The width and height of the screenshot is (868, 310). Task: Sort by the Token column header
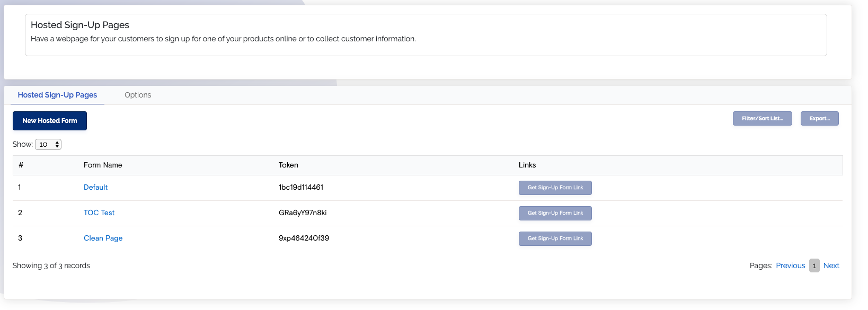coord(288,165)
